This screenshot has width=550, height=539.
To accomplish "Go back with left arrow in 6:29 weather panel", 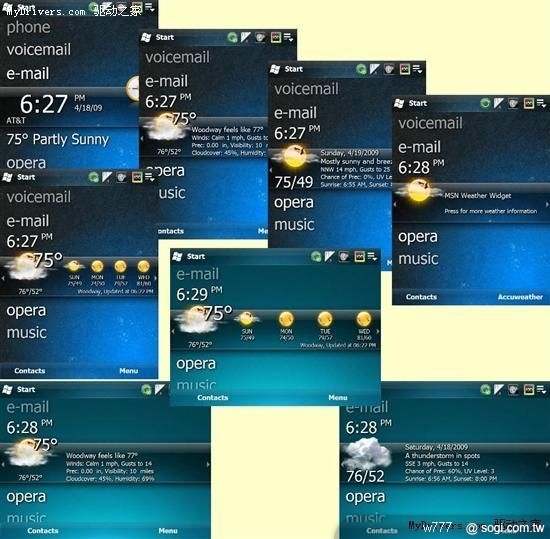I will [173, 331].
